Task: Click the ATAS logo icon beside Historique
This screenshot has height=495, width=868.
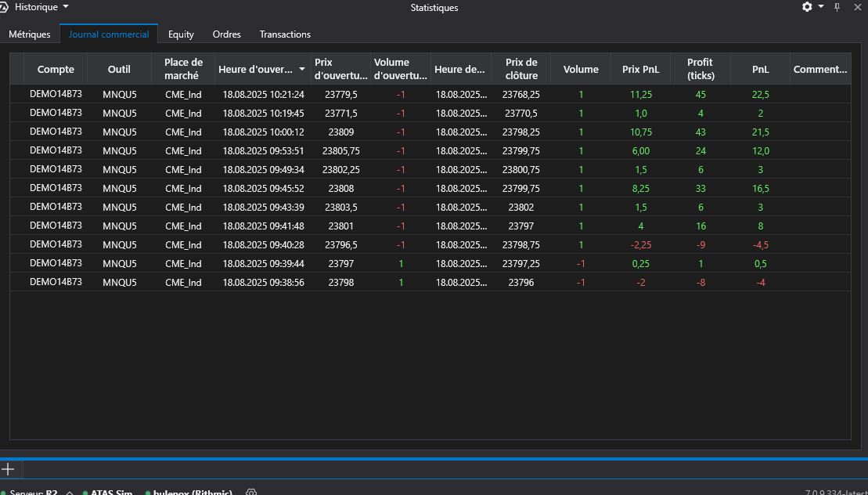Action: [5, 7]
